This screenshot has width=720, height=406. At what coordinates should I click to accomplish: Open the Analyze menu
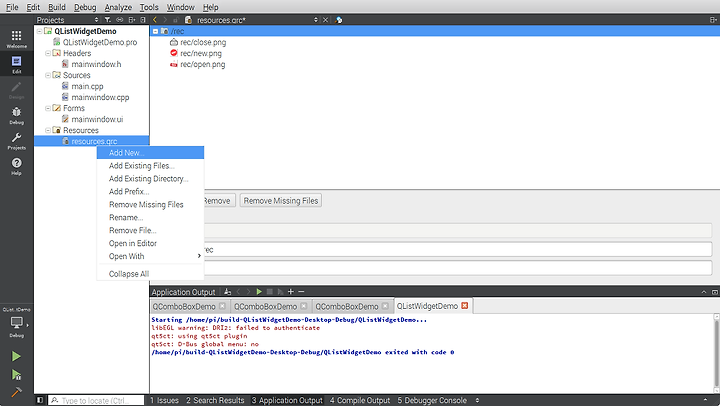pos(118,7)
